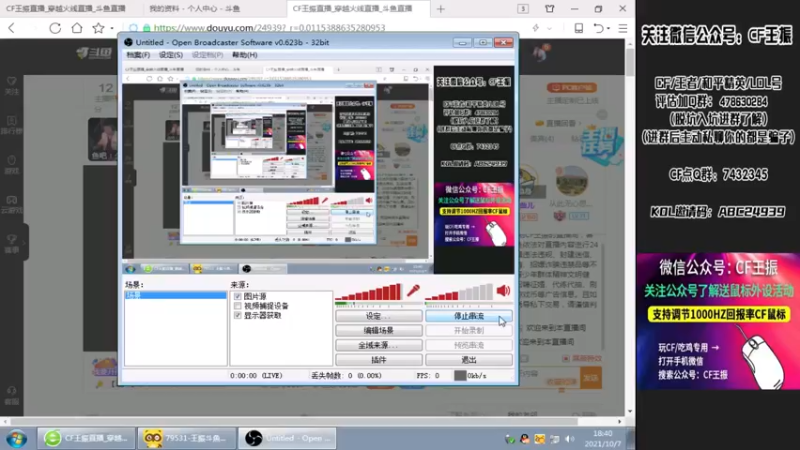800x450 pixels.
Task: Go back in the browser
Action: [12, 28]
